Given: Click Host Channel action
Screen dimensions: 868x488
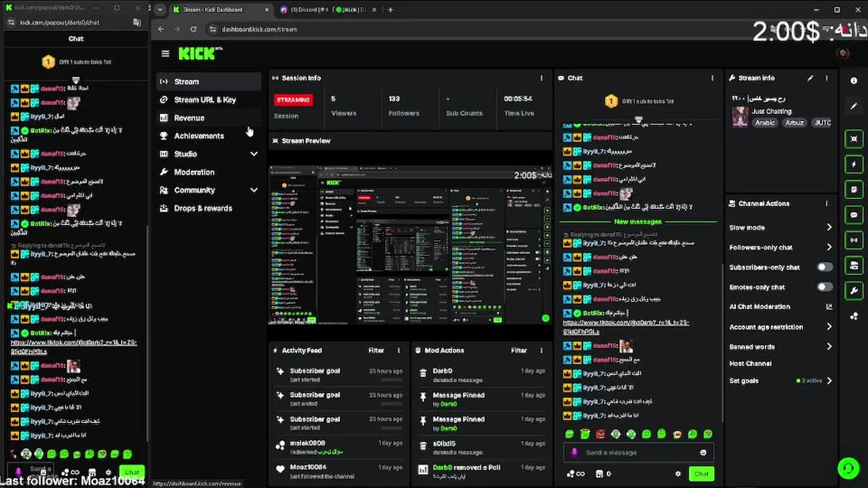Looking at the screenshot, I should 751,364.
